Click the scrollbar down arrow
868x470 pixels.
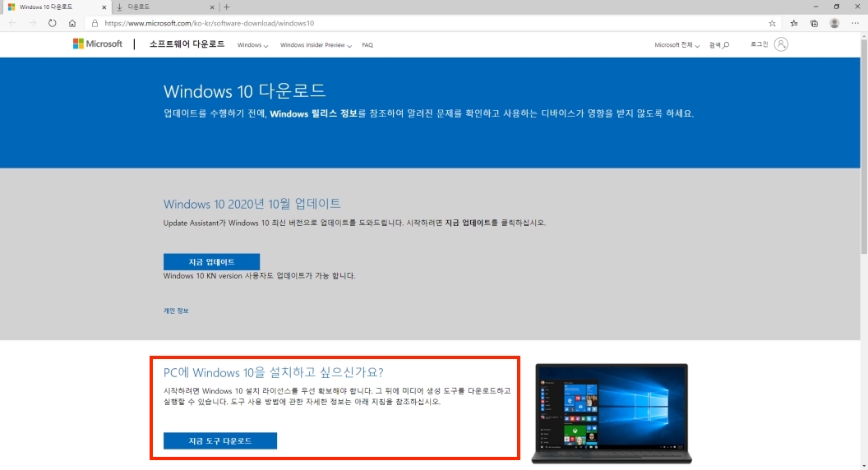(864, 466)
